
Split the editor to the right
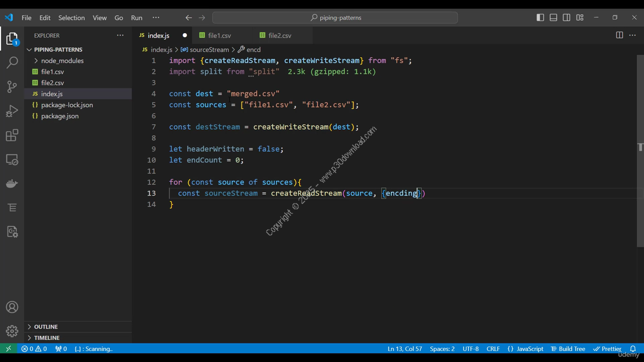click(x=619, y=35)
